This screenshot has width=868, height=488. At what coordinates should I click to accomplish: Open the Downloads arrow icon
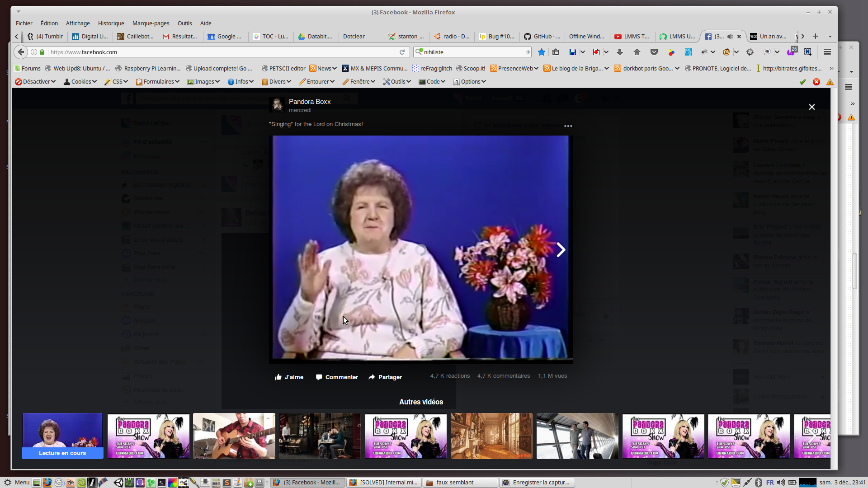point(620,52)
